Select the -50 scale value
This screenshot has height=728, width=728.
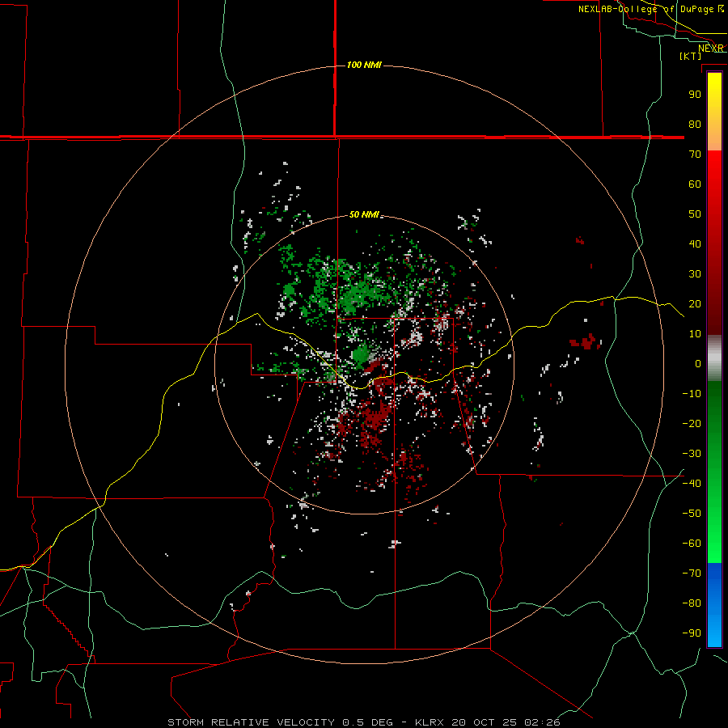coord(692,514)
